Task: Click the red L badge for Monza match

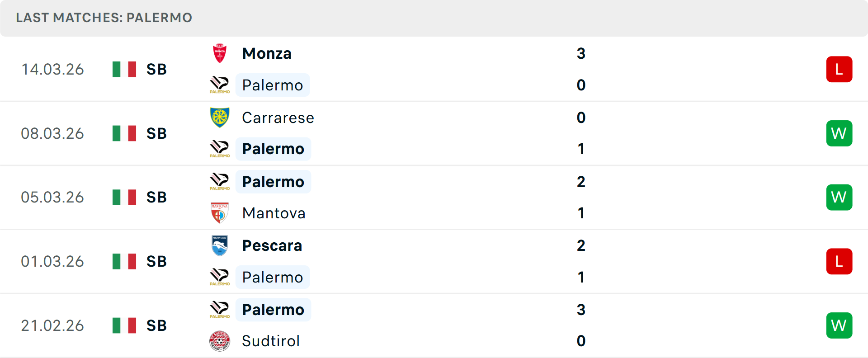Action: click(x=839, y=69)
